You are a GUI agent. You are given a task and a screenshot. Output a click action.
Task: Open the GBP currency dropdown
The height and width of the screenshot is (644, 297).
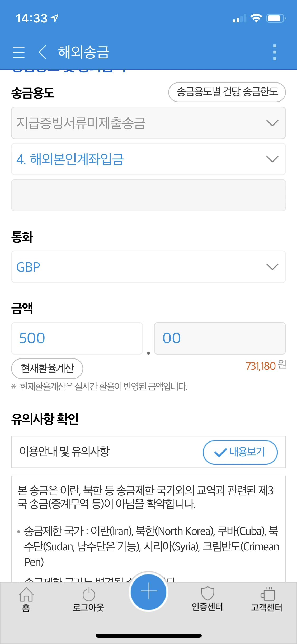148,267
